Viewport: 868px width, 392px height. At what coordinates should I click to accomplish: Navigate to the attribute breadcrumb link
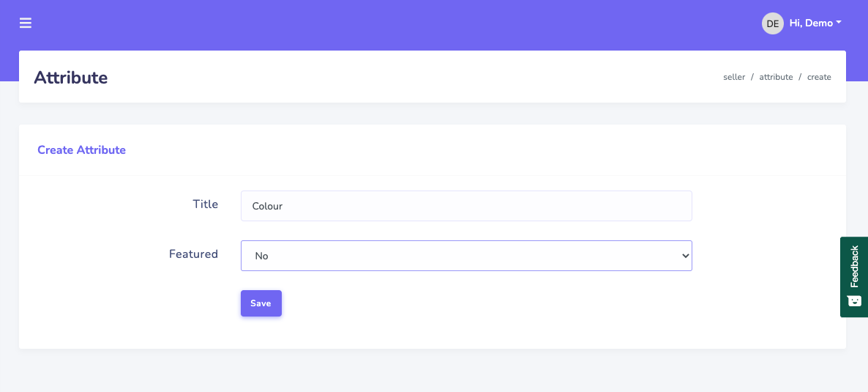click(776, 77)
